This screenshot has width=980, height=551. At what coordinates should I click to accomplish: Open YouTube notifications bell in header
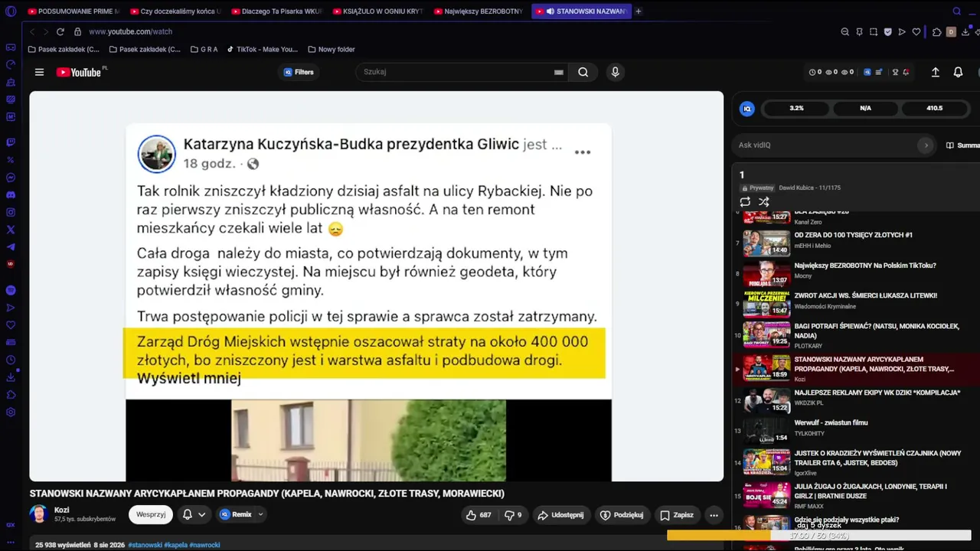tap(958, 72)
